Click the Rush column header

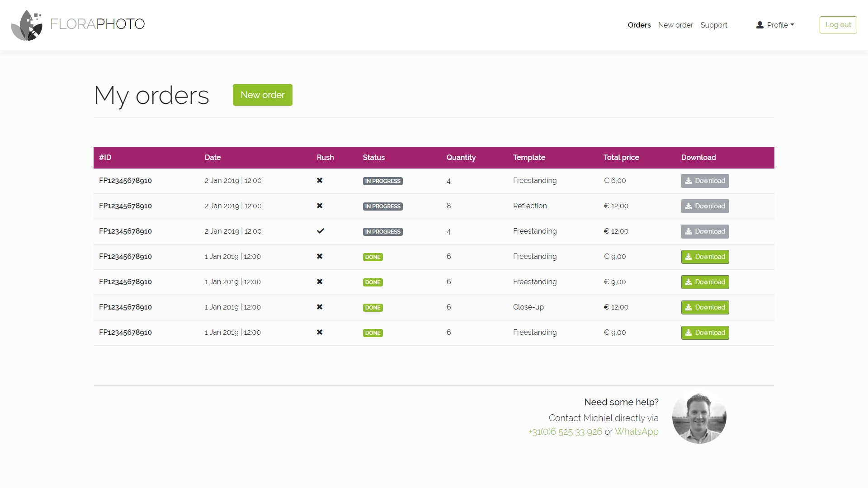[x=325, y=157]
